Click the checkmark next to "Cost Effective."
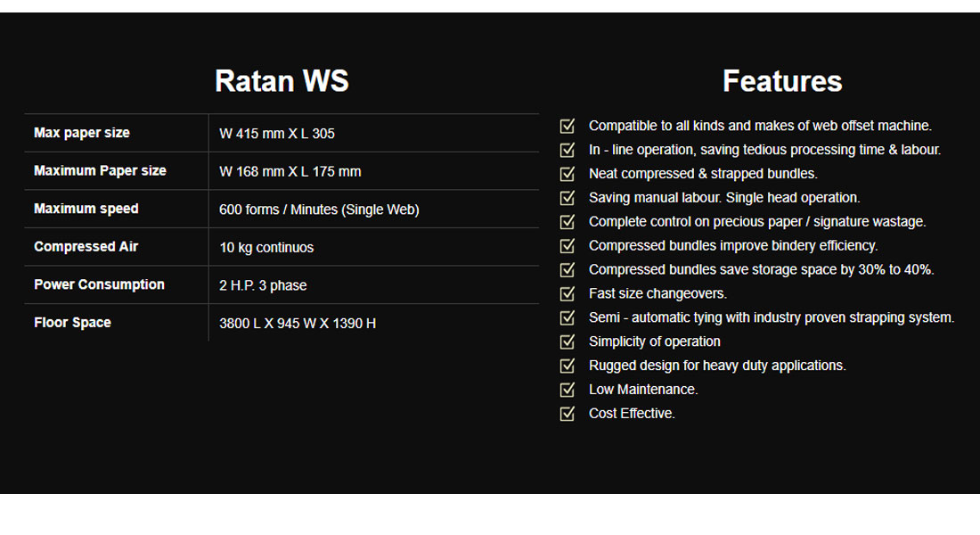 568,414
